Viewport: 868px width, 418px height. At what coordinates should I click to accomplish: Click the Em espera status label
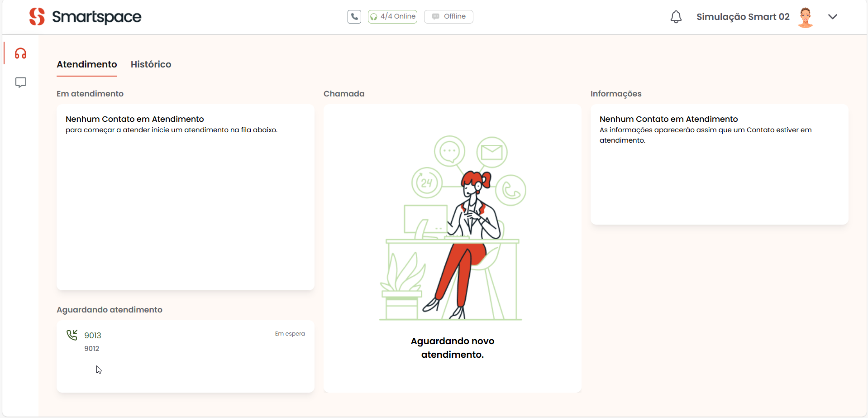click(290, 334)
